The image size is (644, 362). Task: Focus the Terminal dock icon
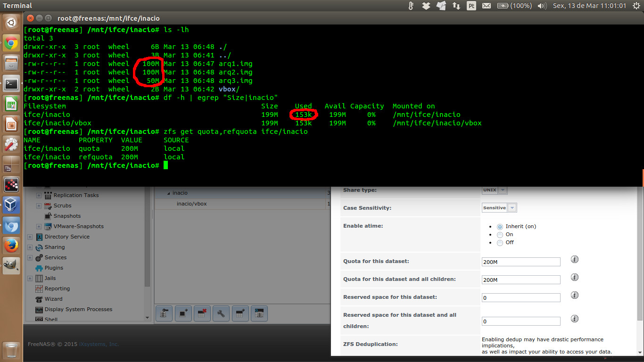[x=11, y=84]
